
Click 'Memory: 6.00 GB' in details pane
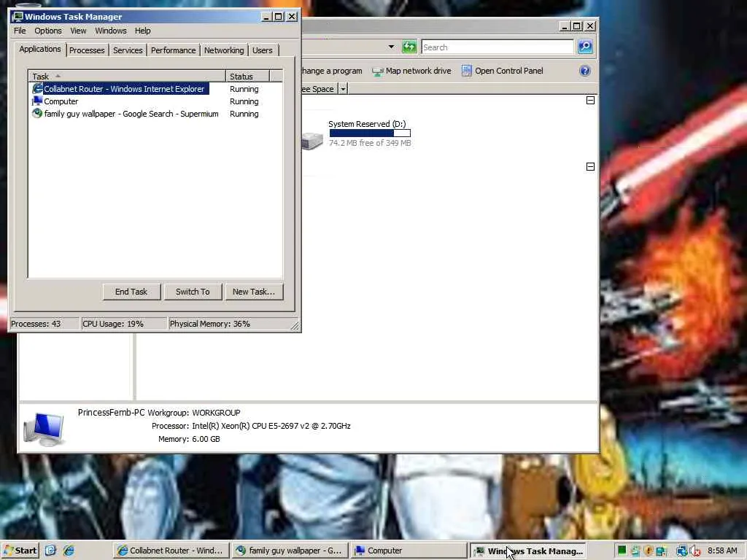pyautogui.click(x=189, y=439)
